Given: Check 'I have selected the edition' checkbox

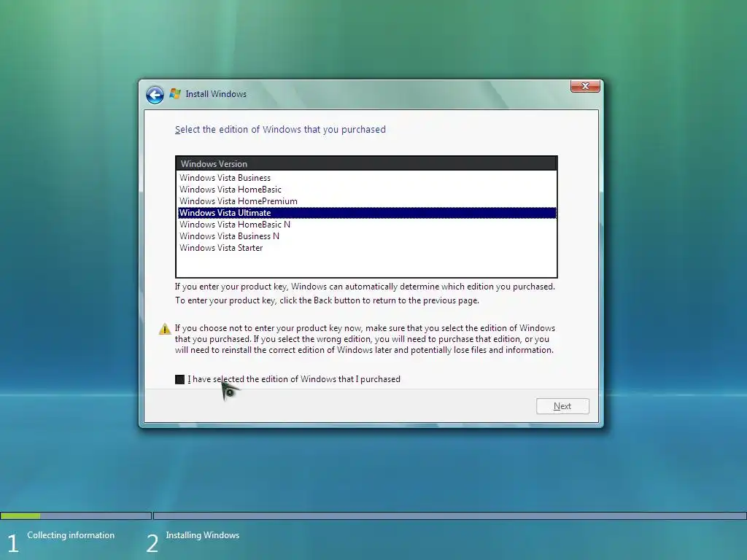Looking at the screenshot, I should (x=179, y=379).
